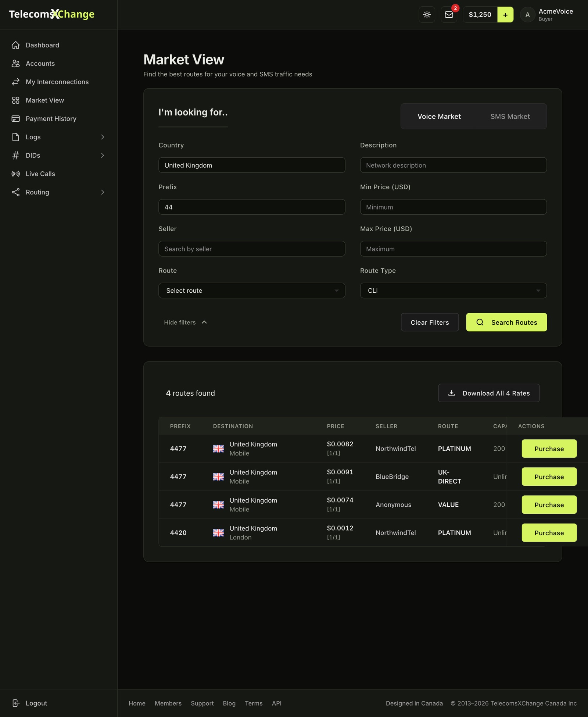Click the My Interconnections arrows icon

(x=15, y=82)
